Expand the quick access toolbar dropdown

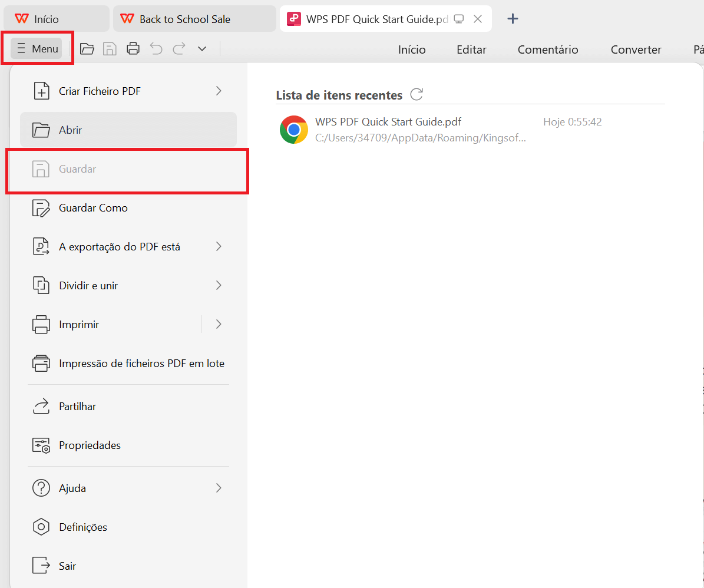202,48
